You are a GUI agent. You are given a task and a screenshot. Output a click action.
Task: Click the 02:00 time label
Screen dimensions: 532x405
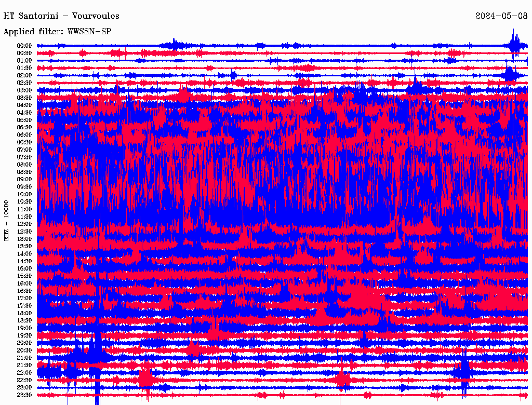tap(24, 75)
